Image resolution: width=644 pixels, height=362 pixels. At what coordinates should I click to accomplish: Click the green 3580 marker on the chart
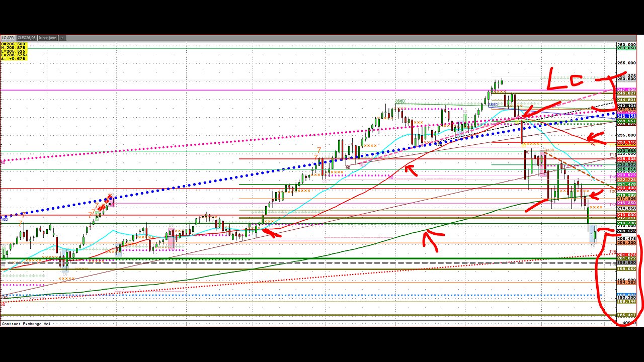click(x=400, y=101)
